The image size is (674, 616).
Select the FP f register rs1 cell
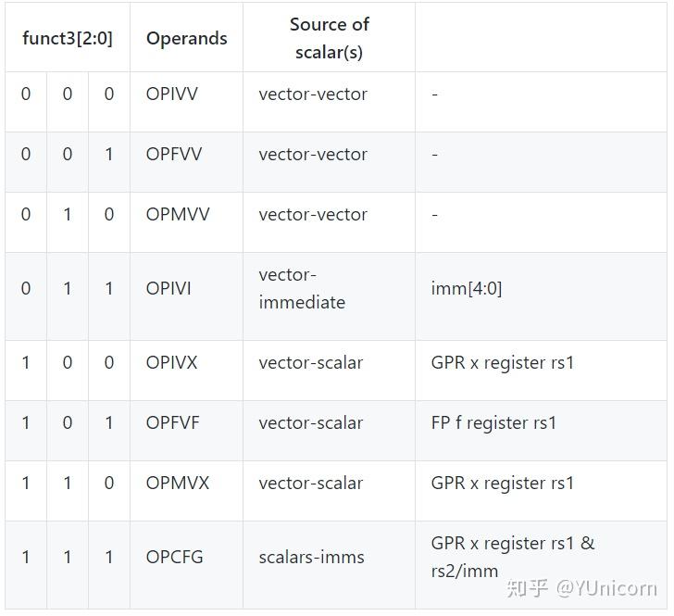(493, 423)
